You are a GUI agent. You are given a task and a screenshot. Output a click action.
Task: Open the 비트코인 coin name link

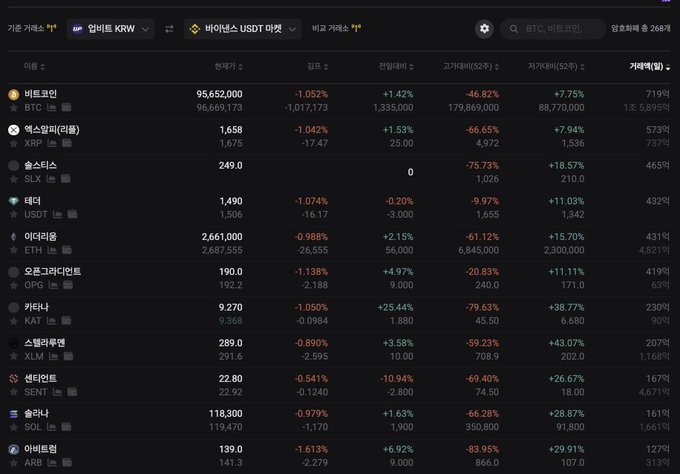(x=40, y=94)
